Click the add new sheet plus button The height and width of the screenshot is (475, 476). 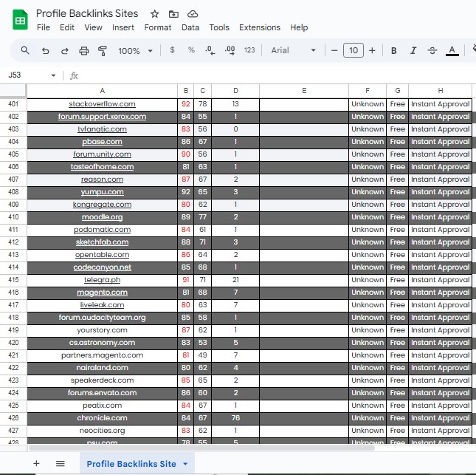(36, 463)
